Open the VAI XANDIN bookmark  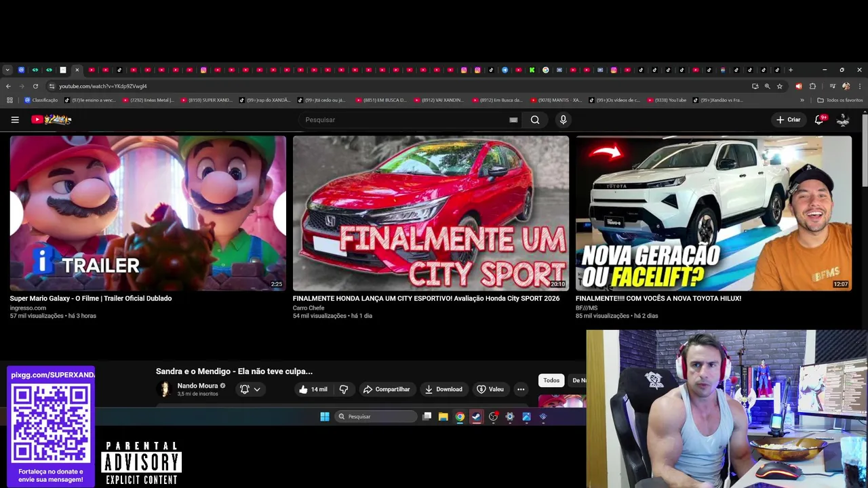click(x=439, y=100)
